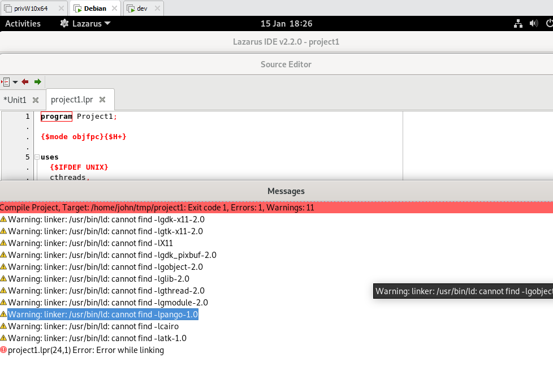The width and height of the screenshot is (553, 392).
Task: Click the Lazarus IDE v2.2.0 - project1 title bar
Action: (x=276, y=42)
